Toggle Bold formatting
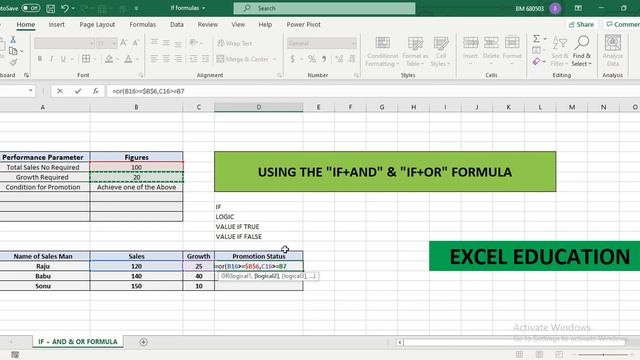 click(x=40, y=59)
